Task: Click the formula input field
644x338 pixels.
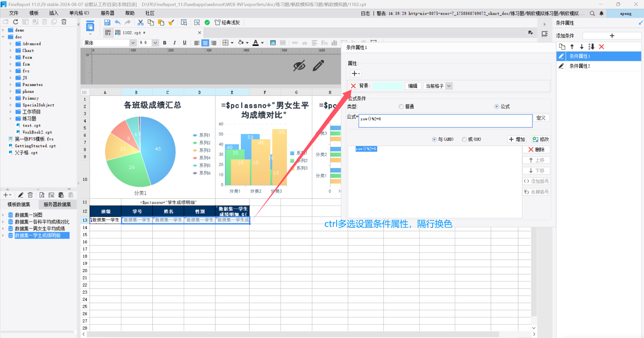Action: [x=445, y=121]
